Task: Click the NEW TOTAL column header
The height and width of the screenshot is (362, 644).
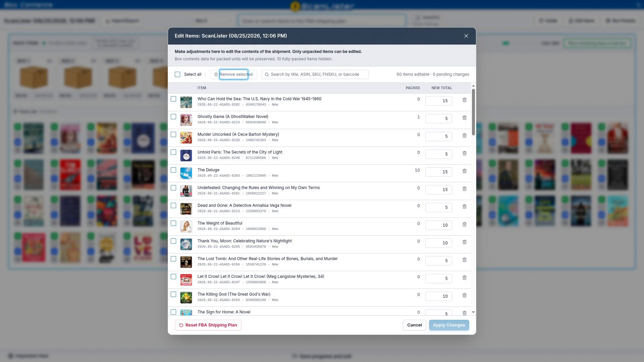Action: [441, 88]
